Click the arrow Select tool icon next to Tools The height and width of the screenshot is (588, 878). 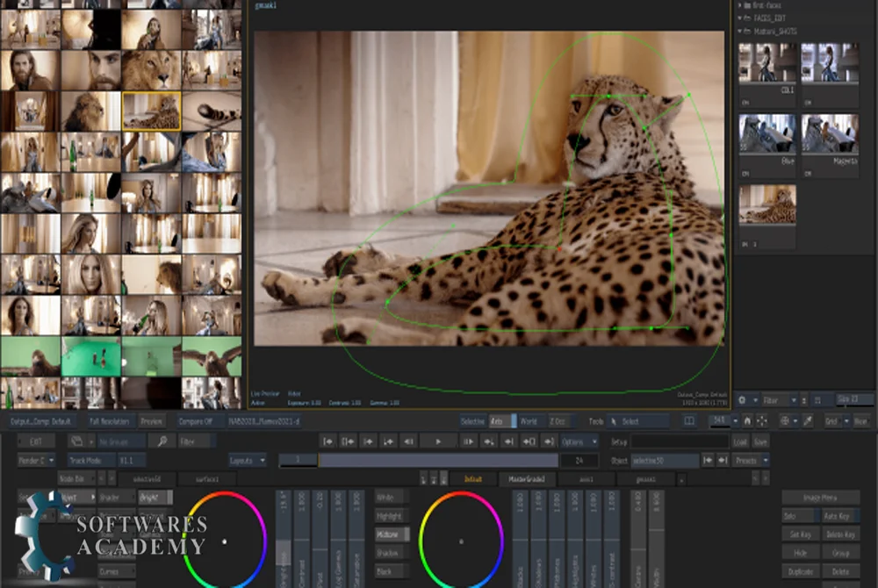coord(614,421)
